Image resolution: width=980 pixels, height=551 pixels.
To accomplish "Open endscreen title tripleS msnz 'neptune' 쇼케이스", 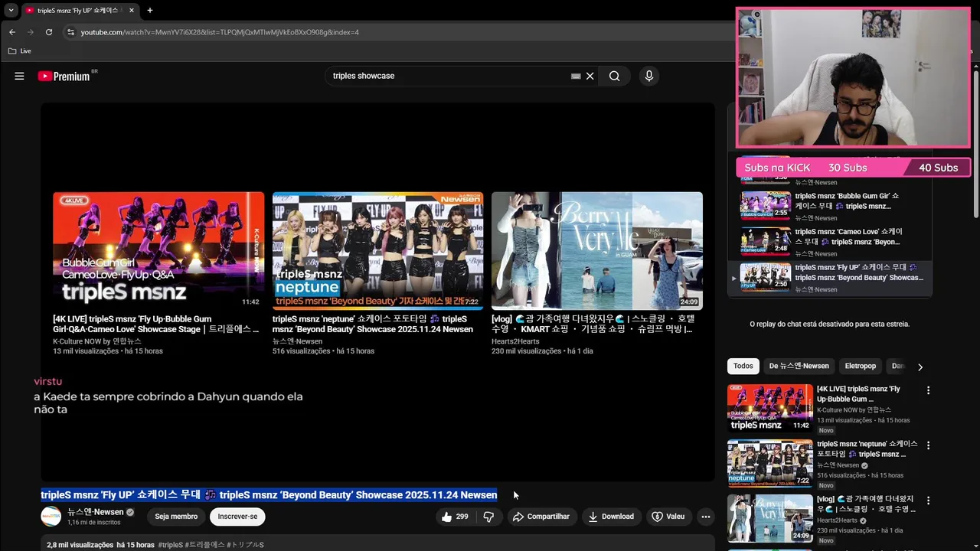I will [373, 324].
